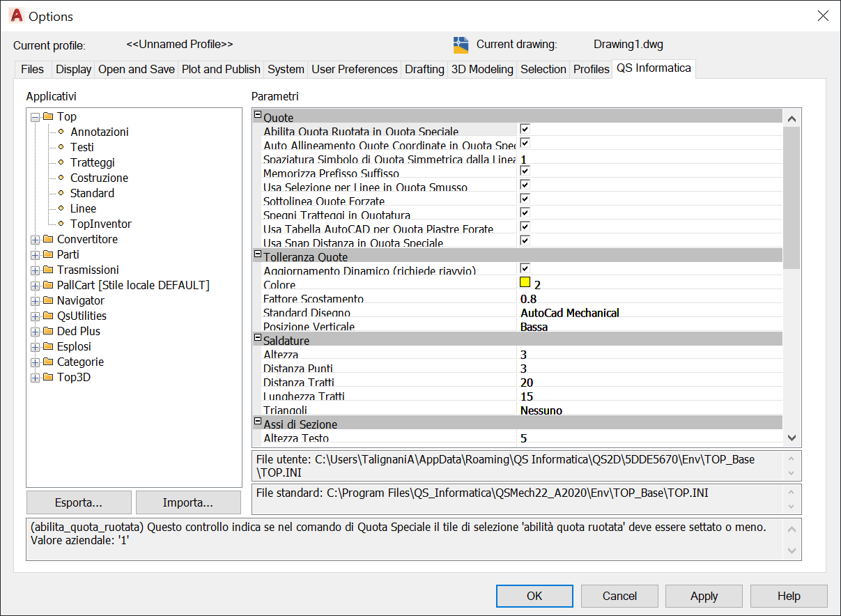Screen dimensions: 841x616
Task: Click the Cancel button
Action: pyautogui.click(x=619, y=596)
